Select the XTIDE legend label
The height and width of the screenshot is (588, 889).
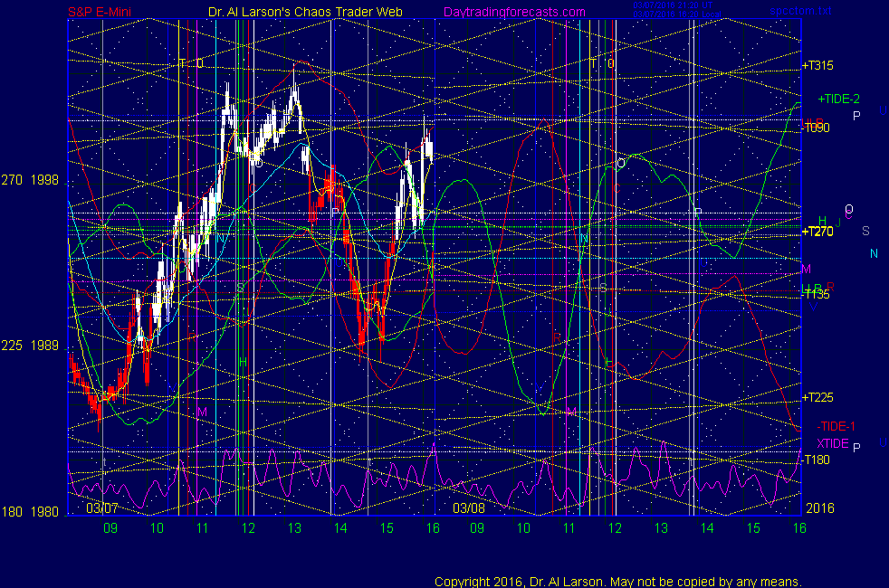point(832,443)
